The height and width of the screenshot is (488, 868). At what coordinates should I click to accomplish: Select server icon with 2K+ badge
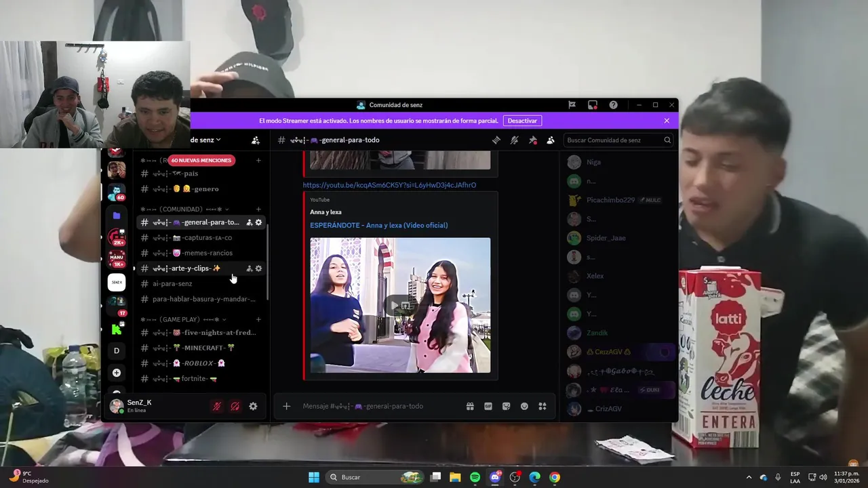click(x=117, y=237)
